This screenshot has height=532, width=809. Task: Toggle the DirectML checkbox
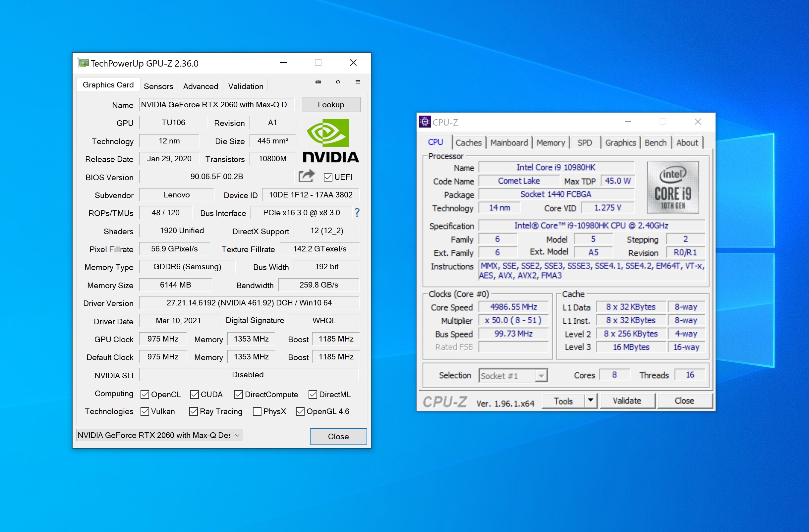[x=313, y=395]
